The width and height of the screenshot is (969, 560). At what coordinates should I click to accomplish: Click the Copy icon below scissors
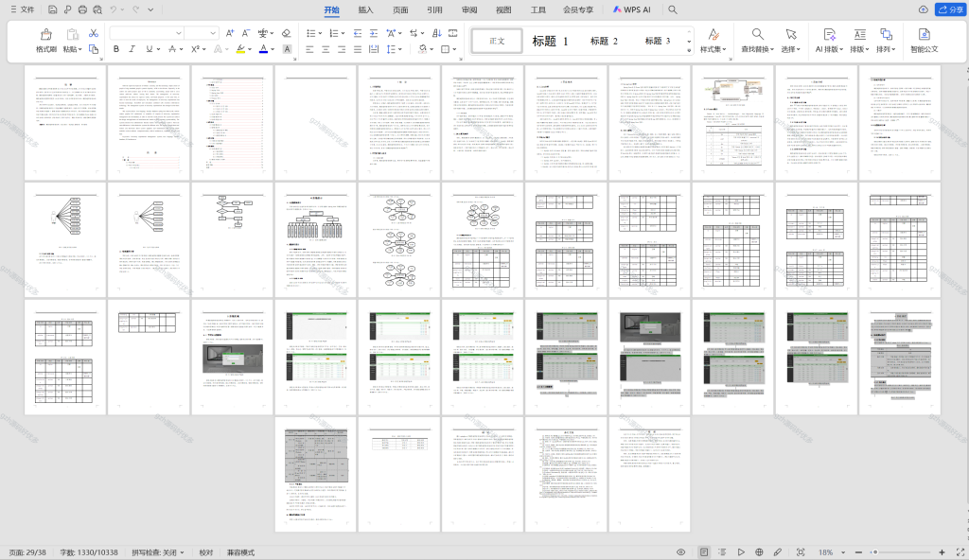coord(94,49)
